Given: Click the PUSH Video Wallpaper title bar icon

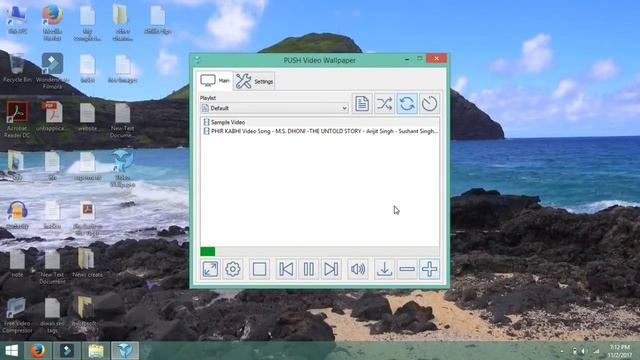Looking at the screenshot, I should (x=198, y=60).
